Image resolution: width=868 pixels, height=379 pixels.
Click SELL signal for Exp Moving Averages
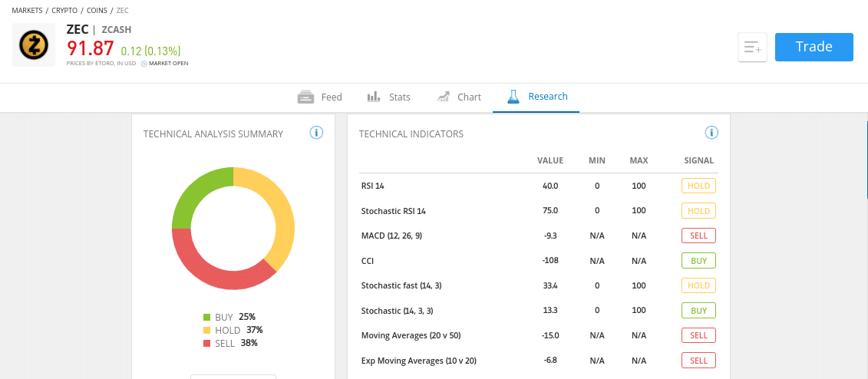click(x=698, y=360)
